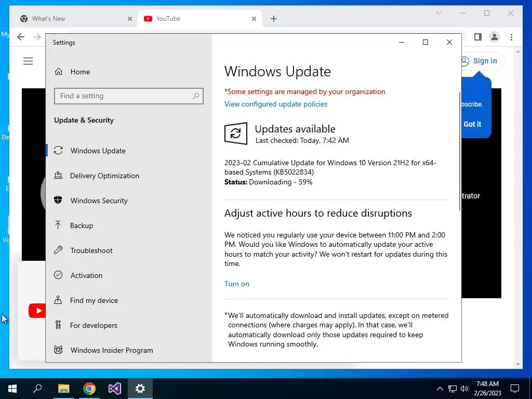Switch to the What's New Chrome tab
The width and height of the screenshot is (532, 399).
pos(74,19)
